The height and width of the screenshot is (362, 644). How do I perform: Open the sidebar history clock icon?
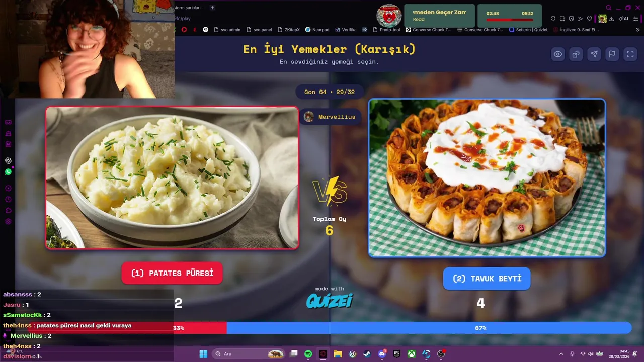[x=8, y=200]
